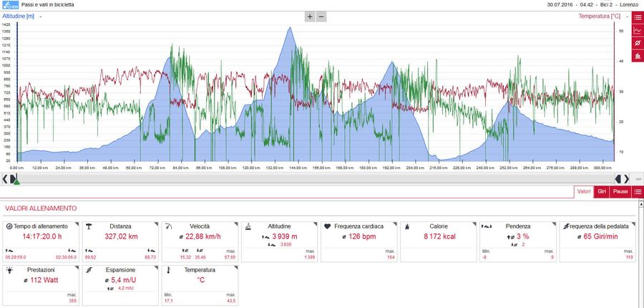Click the flame icon on Calorie card
Screen dimensions: 644x308
click(x=406, y=226)
